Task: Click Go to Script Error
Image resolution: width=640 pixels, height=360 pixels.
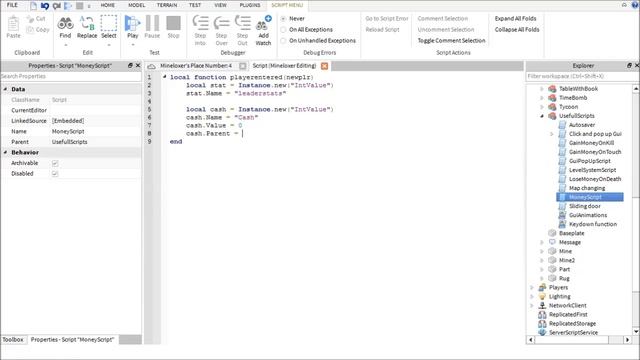Action: pyautogui.click(x=387, y=19)
